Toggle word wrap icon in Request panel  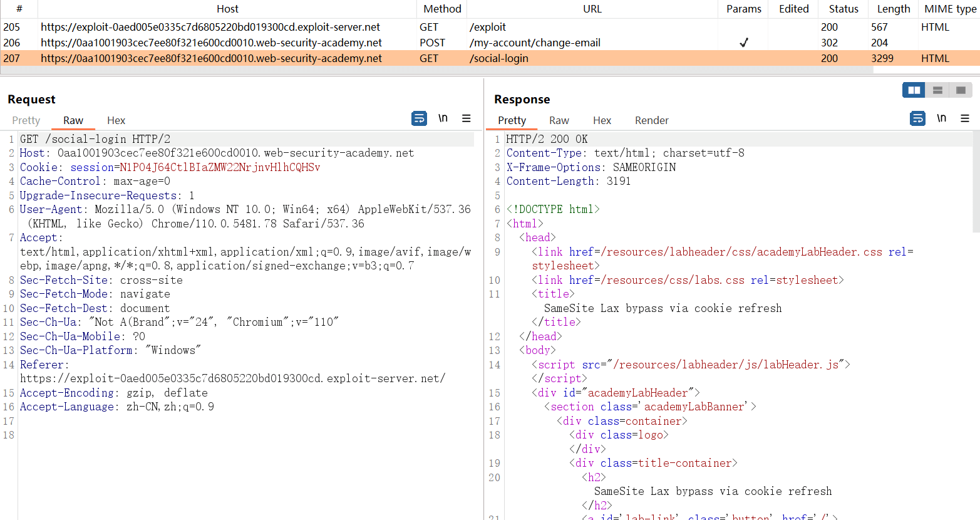pyautogui.click(x=419, y=118)
